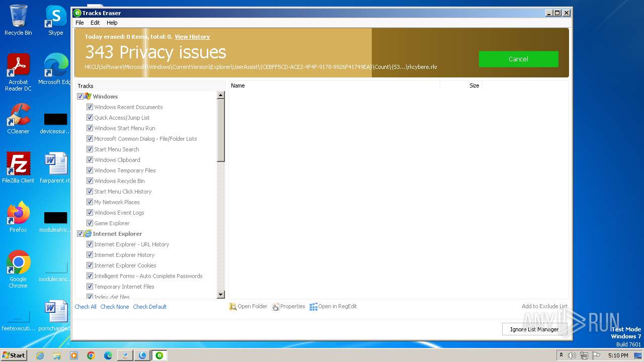Open the media player taskbar icon

coord(74,355)
